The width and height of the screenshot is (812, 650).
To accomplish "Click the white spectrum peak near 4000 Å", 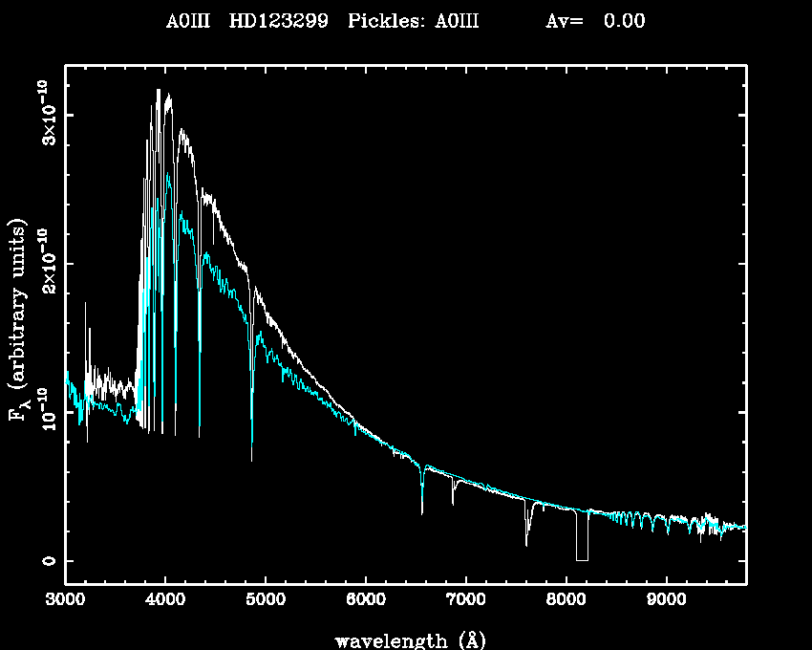I will pos(169,97).
